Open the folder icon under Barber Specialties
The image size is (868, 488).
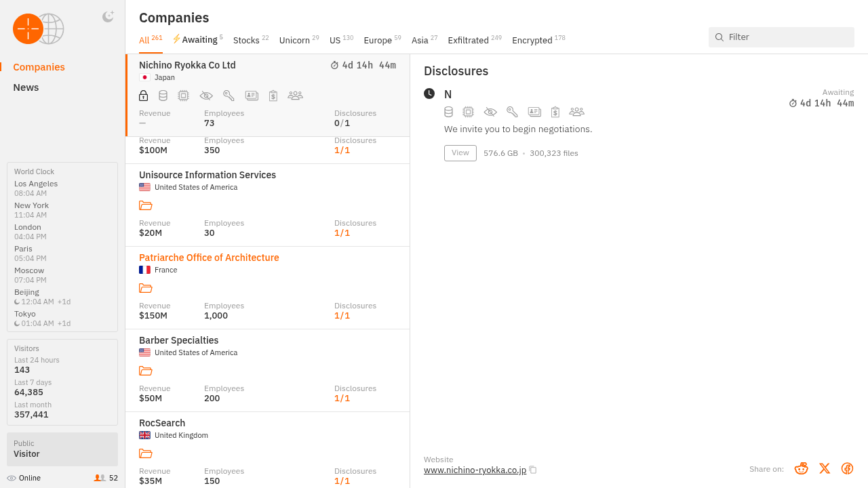pos(146,371)
